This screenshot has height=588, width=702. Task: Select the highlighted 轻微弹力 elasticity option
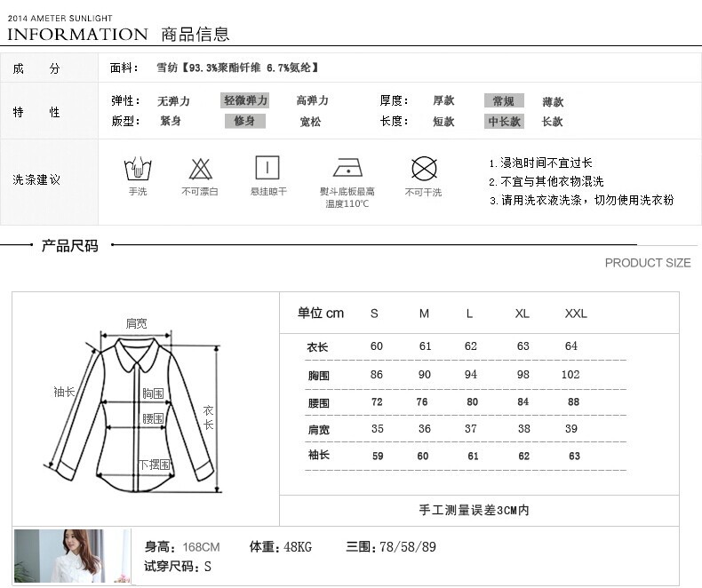[x=245, y=100]
